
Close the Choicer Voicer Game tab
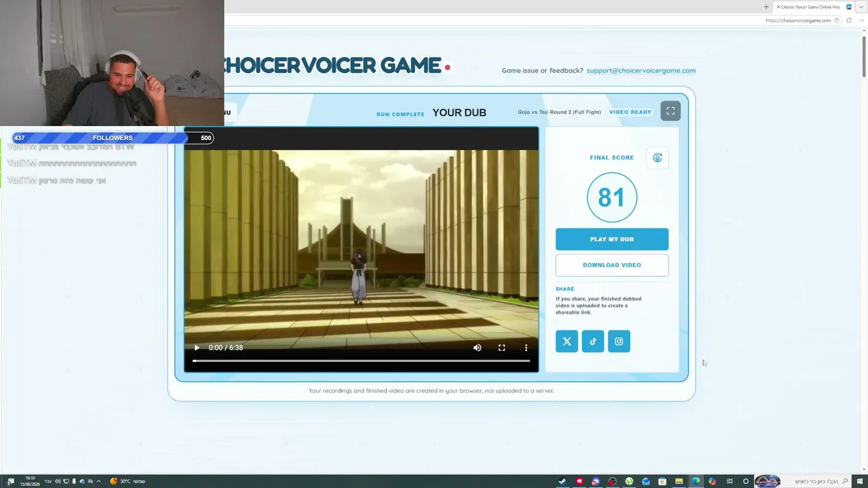[778, 7]
